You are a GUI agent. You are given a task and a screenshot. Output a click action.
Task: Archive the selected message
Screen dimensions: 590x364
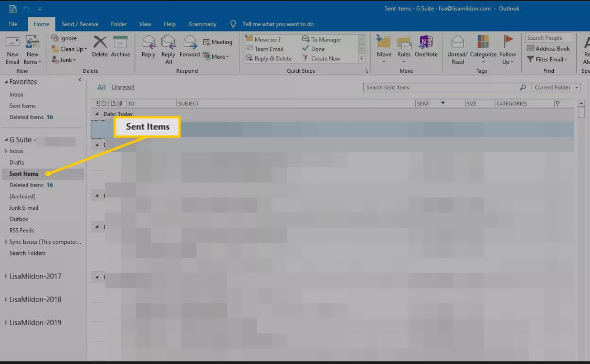coord(120,46)
